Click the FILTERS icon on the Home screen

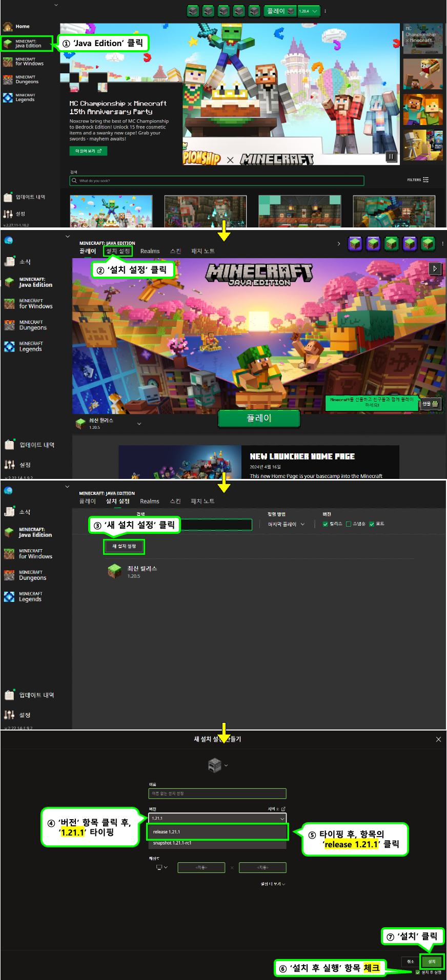tap(426, 180)
